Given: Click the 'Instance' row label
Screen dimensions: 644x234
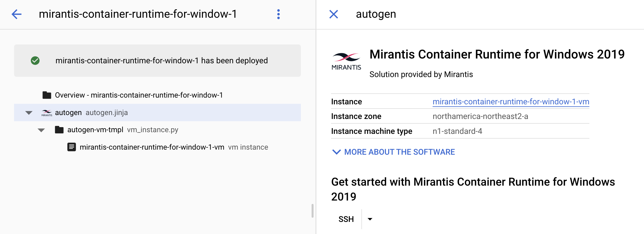Looking at the screenshot, I should (x=346, y=102).
